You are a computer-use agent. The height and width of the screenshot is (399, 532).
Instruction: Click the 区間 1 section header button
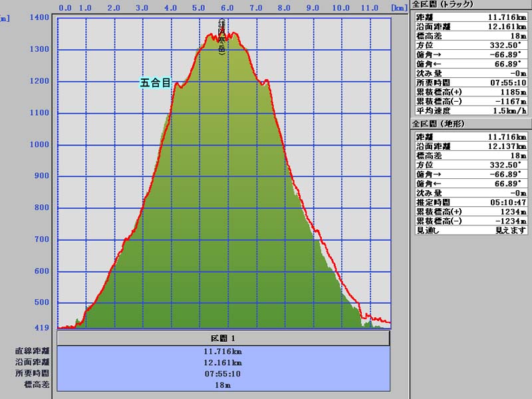[x=223, y=338]
